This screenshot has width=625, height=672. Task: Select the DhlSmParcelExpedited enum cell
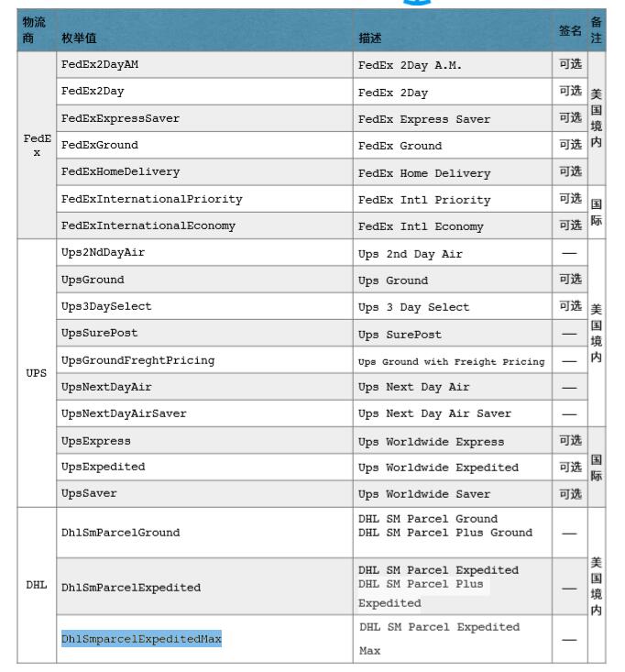204,587
